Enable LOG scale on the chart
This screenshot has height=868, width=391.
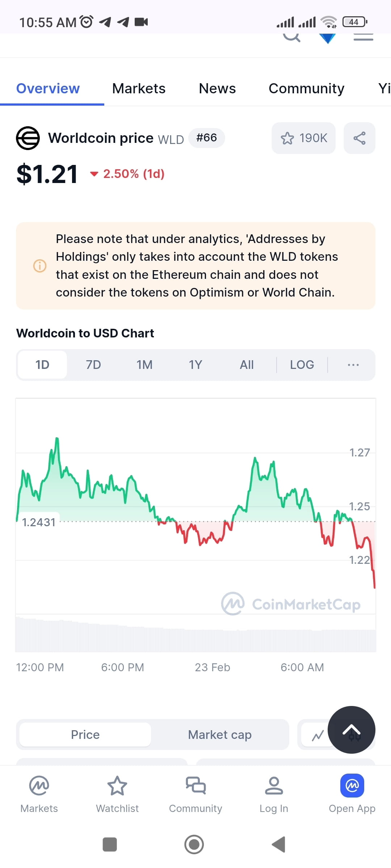coord(302,365)
